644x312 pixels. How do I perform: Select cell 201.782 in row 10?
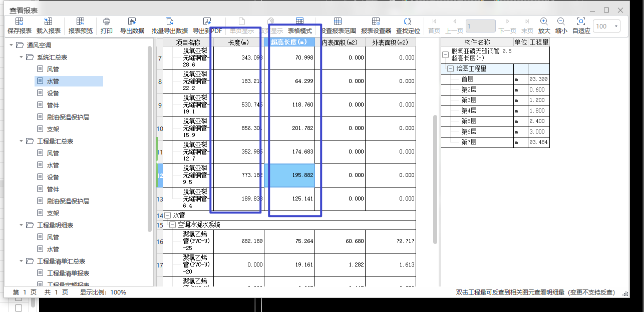(289, 128)
